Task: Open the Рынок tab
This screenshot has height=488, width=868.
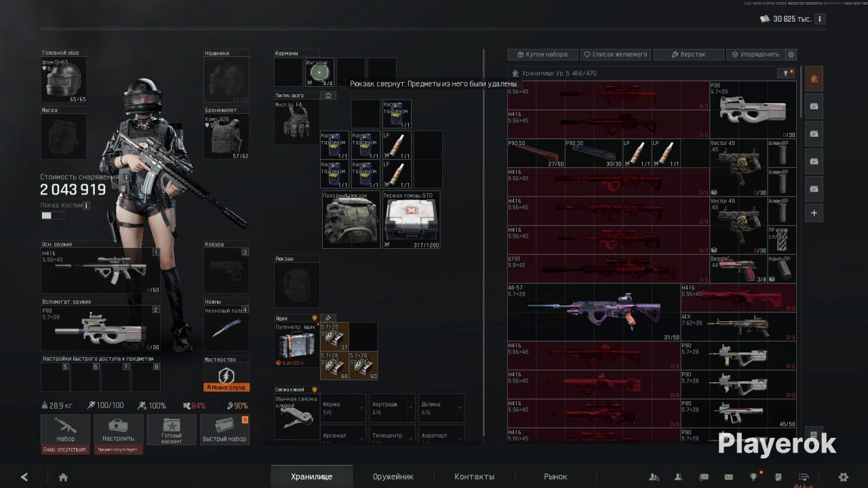Action: (555, 476)
